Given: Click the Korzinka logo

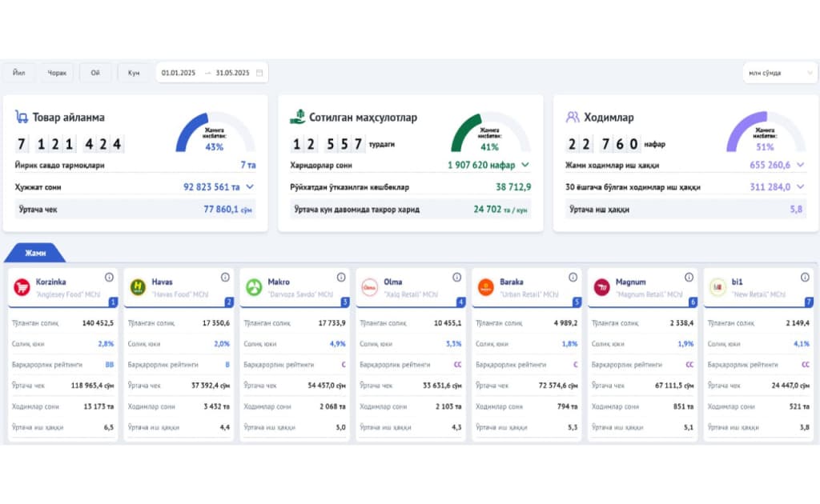Looking at the screenshot, I should 22,287.
